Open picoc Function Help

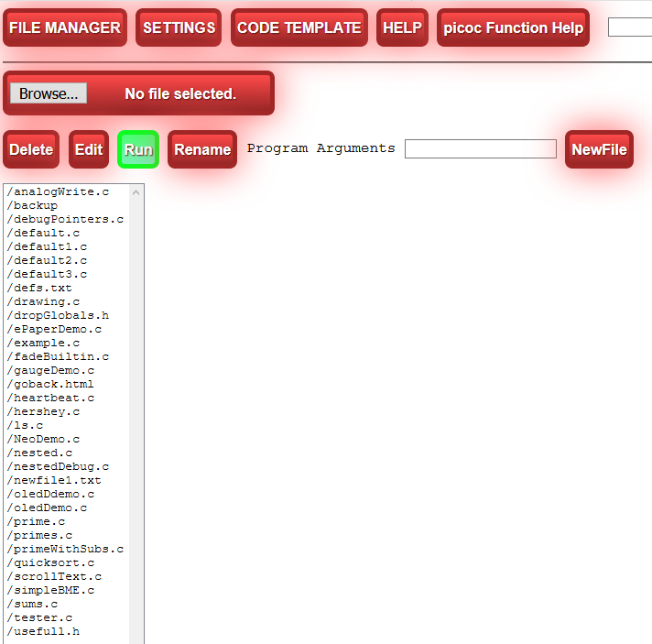point(513,27)
